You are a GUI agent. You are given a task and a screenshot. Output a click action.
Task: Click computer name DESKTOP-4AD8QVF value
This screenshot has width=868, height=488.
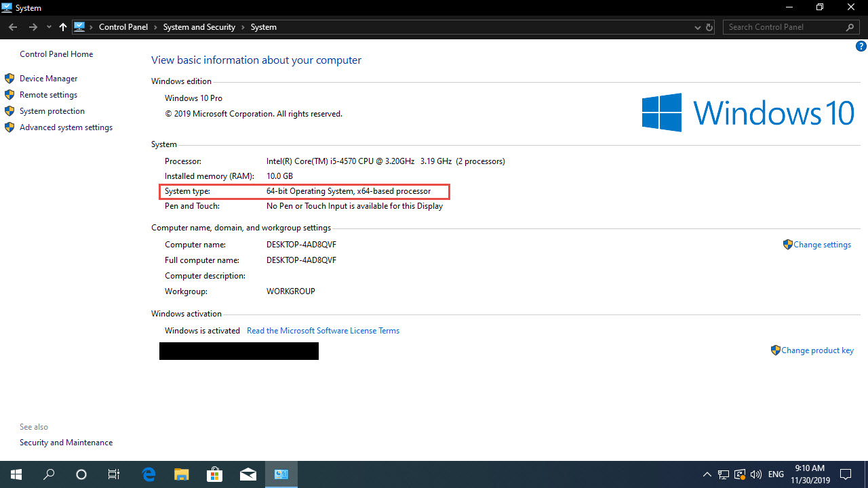[x=301, y=245]
